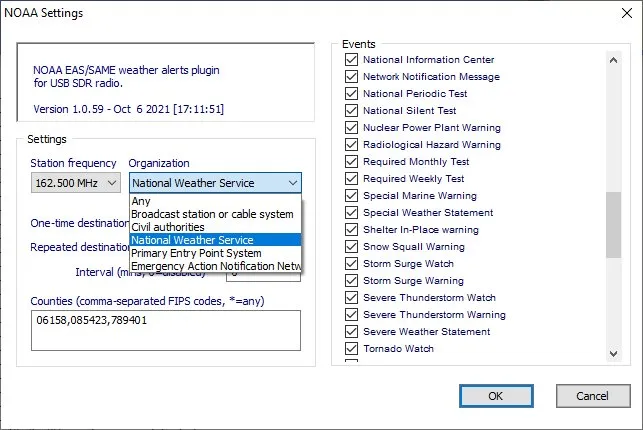Screen dimensions: 643x430
Task: Choose Emergency Action Notification Network option
Action: 215,266
